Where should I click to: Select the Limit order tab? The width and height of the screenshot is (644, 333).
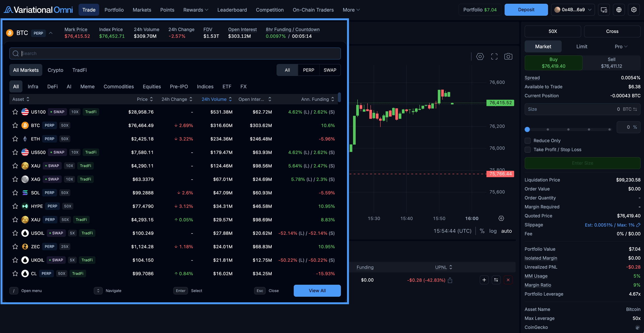[582, 46]
